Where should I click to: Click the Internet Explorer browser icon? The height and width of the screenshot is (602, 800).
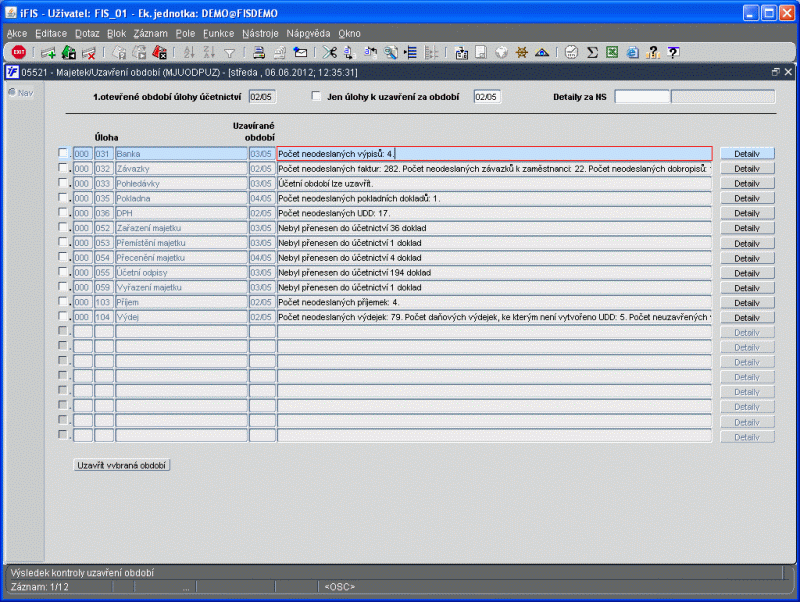pos(633,52)
